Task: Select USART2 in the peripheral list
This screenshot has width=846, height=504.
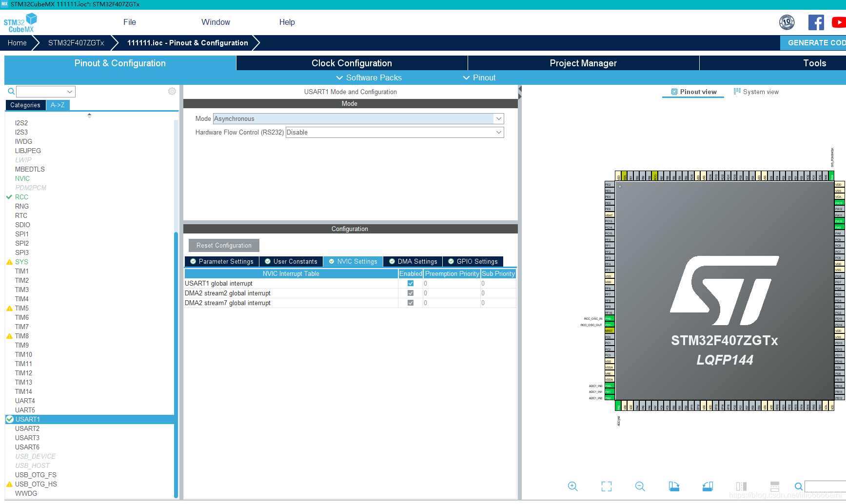Action: coord(27,428)
